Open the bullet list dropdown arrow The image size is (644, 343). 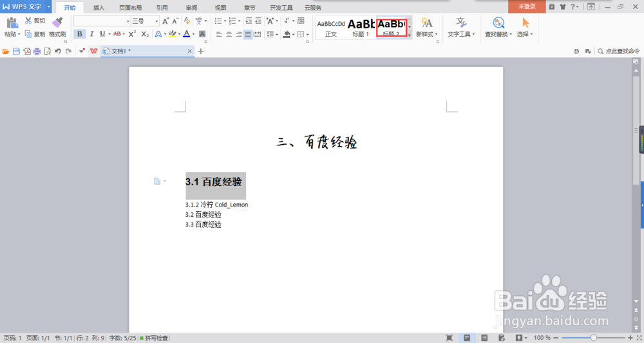coord(225,21)
